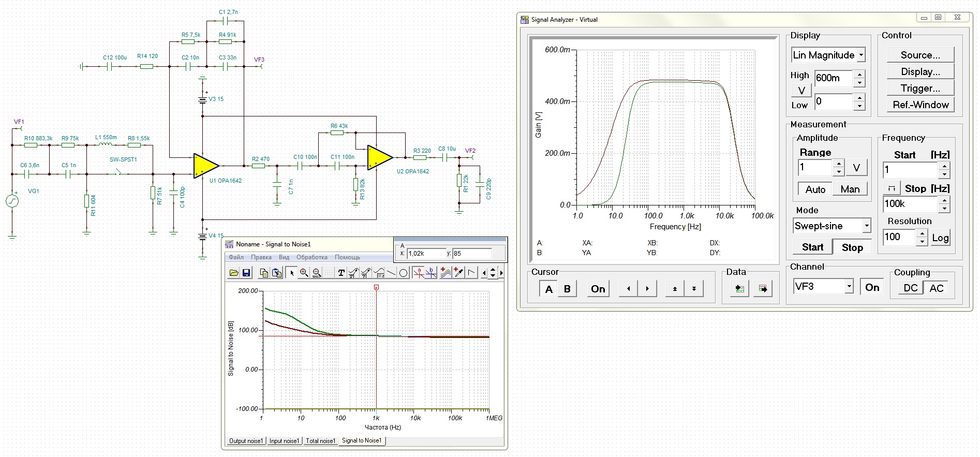Select the circle drawing tool
This screenshot has width=980, height=457.
pos(404,273)
